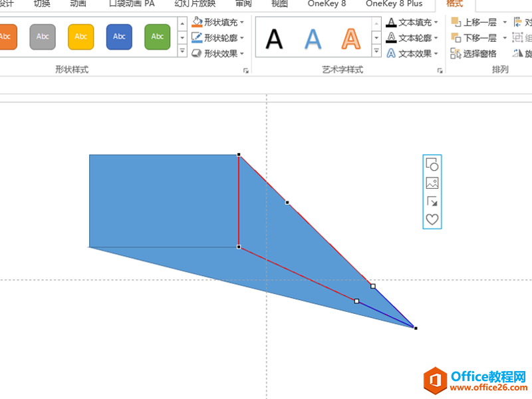This screenshot has width=532, height=399.
Task: Apply the gray Abc shape style
Action: coord(43,37)
